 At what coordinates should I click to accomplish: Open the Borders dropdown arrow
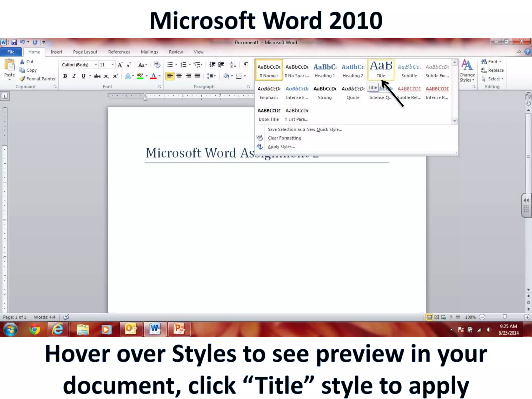(x=245, y=76)
